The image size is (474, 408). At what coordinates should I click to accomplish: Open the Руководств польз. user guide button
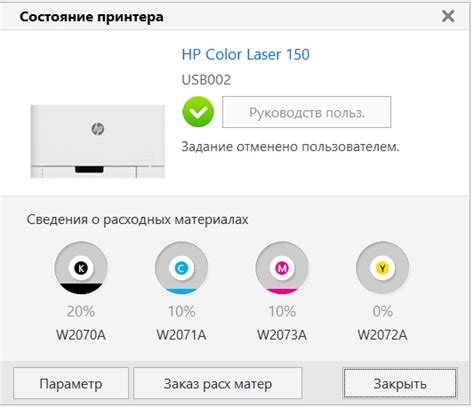coord(307,112)
